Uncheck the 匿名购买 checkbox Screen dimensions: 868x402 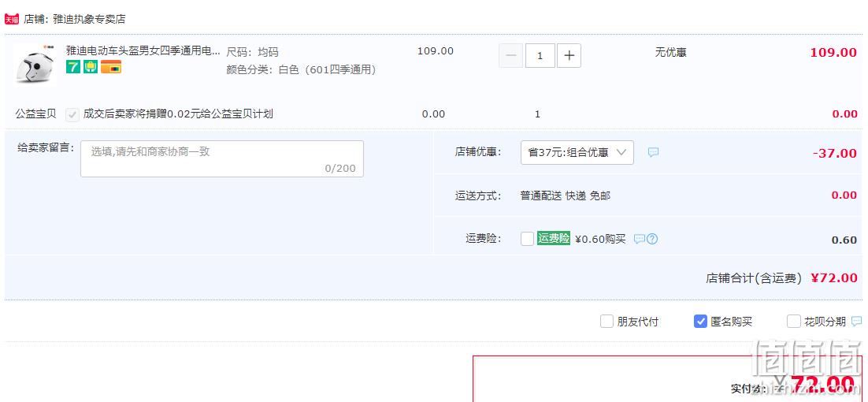(x=700, y=321)
